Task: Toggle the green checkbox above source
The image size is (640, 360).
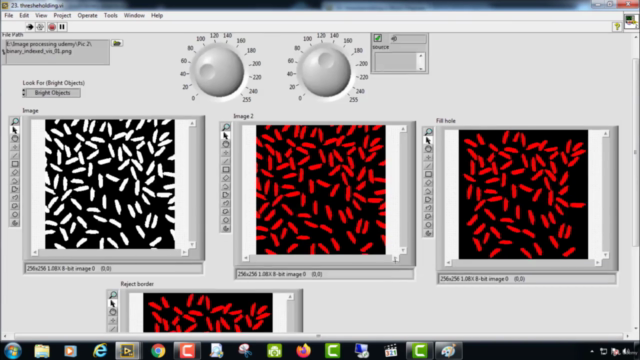Action: [378, 38]
